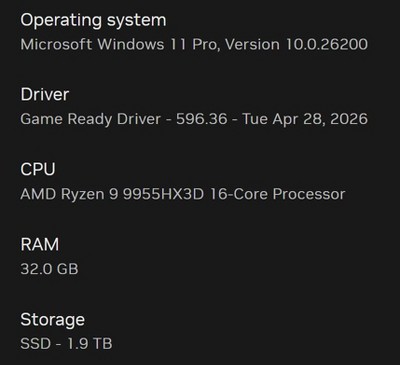The image size is (400, 365).
Task: Select the Game Ready Driver label text
Action: pyautogui.click(x=91, y=120)
